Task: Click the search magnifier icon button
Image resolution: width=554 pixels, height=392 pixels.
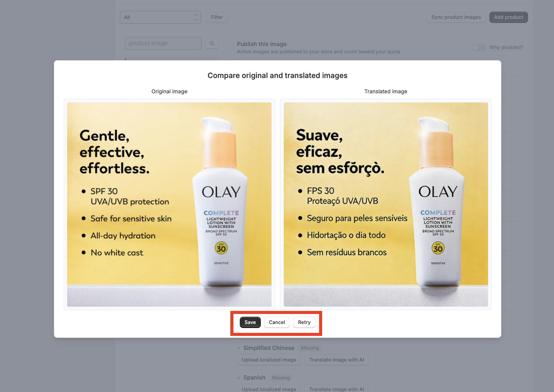Action: point(212,43)
